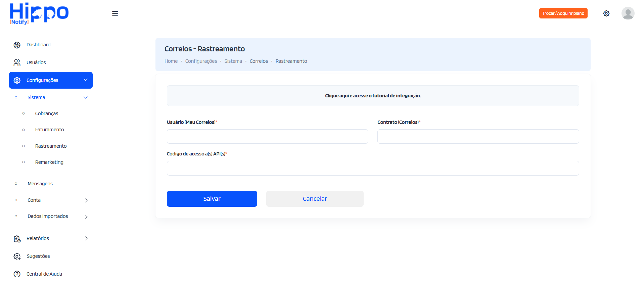Open the user avatar profile menu
Viewport: 644px width, 282px height.
(x=628, y=13)
